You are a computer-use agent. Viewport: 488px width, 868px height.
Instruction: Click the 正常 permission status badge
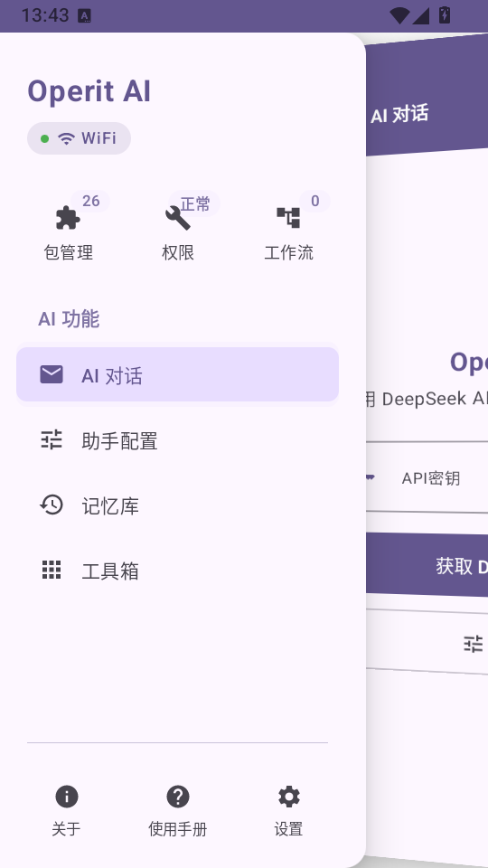195,203
